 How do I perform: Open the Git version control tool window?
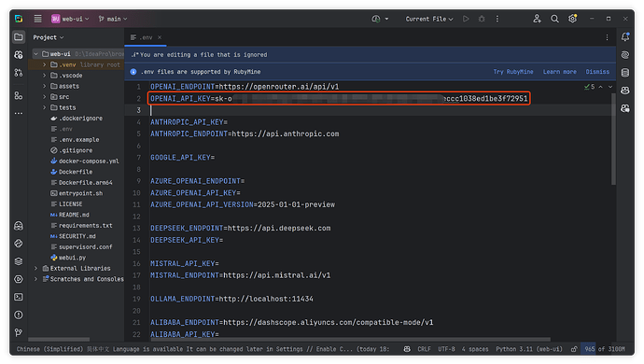pos(19,332)
